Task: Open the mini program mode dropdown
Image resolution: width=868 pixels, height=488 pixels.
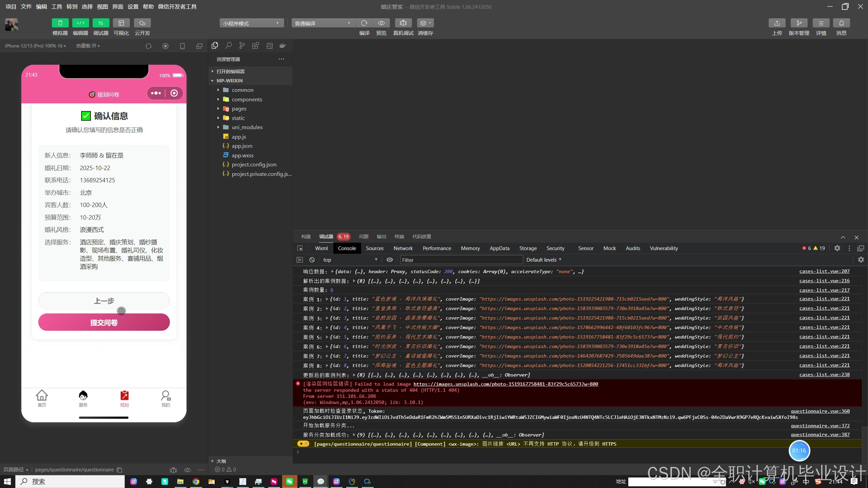Action: click(x=251, y=23)
